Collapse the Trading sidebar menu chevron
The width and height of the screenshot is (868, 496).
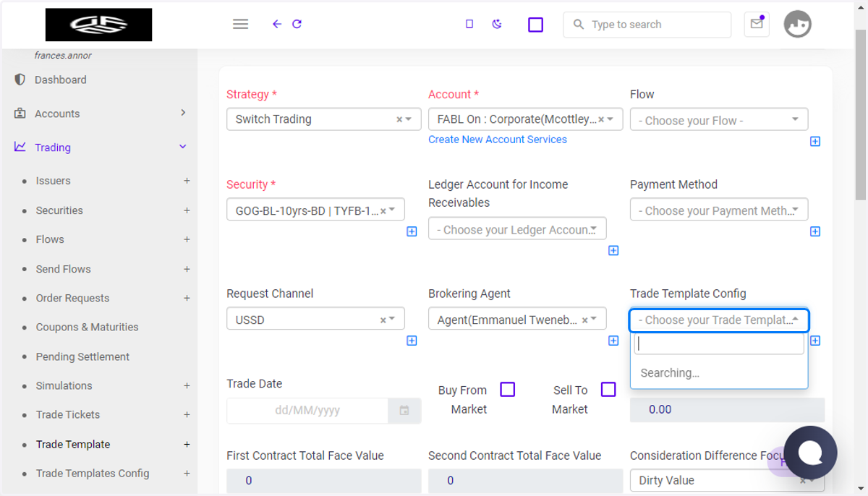pos(183,147)
